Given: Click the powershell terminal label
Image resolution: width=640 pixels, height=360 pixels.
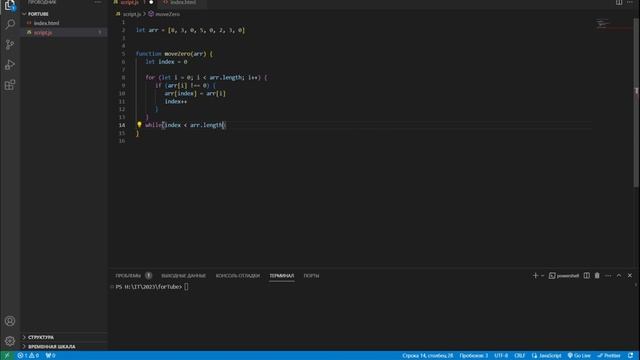Looking at the screenshot, I should coord(568,276).
